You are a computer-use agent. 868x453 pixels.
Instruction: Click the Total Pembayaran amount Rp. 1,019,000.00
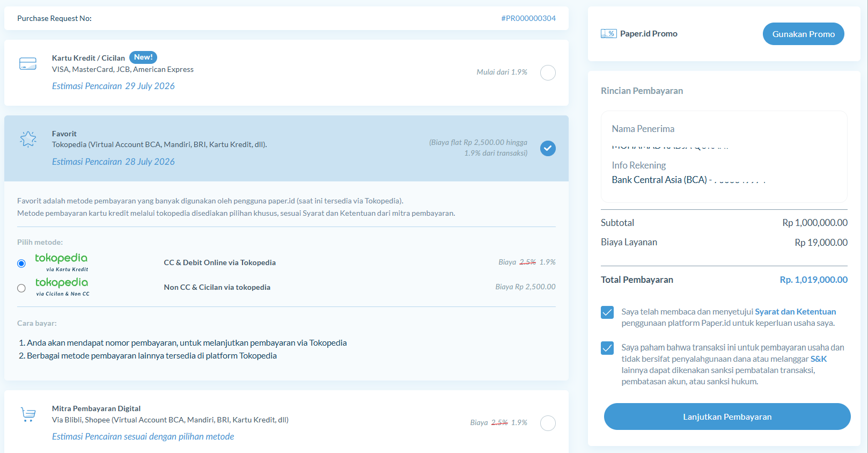click(x=814, y=280)
